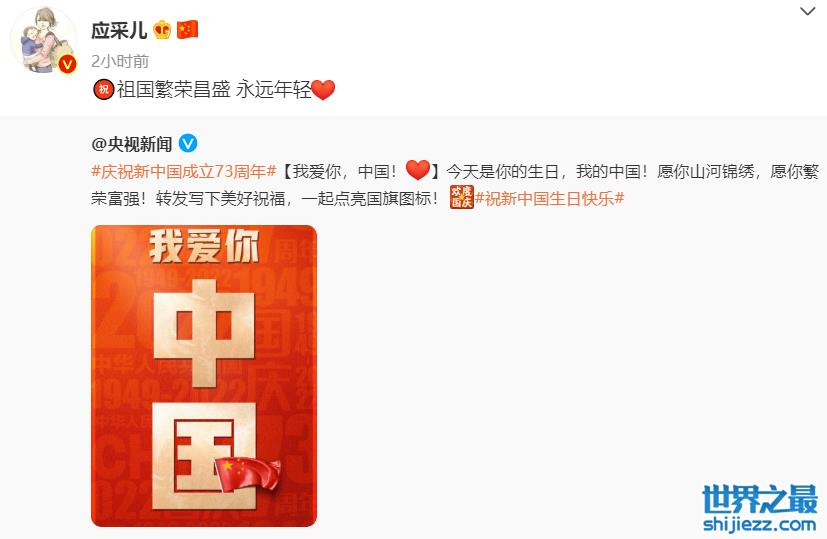This screenshot has width=827, height=539.
Task: Click the China flag icon beside username
Action: (187, 30)
